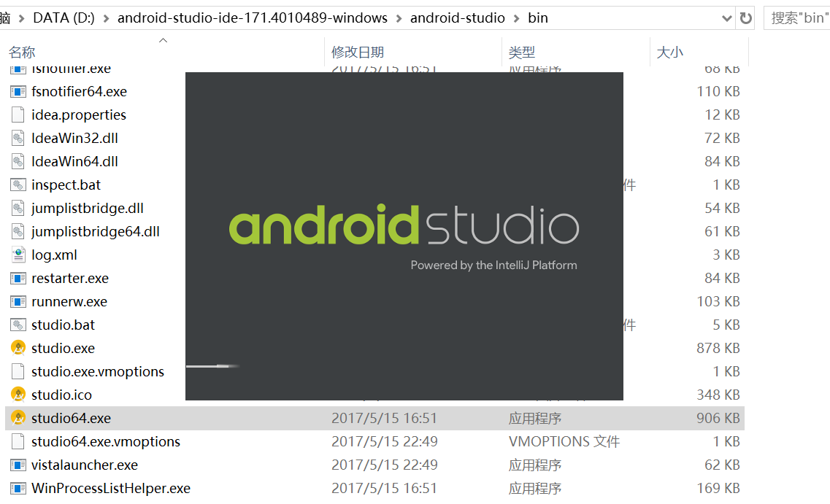Click the 878 KB size of studio.exe
This screenshot has height=504, width=830.
pos(718,348)
